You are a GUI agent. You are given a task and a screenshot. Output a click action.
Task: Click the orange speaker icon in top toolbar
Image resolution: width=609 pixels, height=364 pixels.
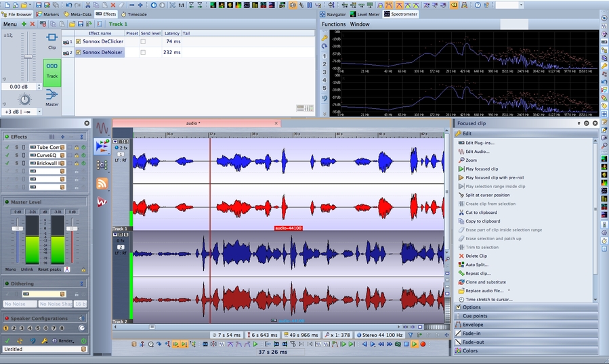(x=292, y=5)
